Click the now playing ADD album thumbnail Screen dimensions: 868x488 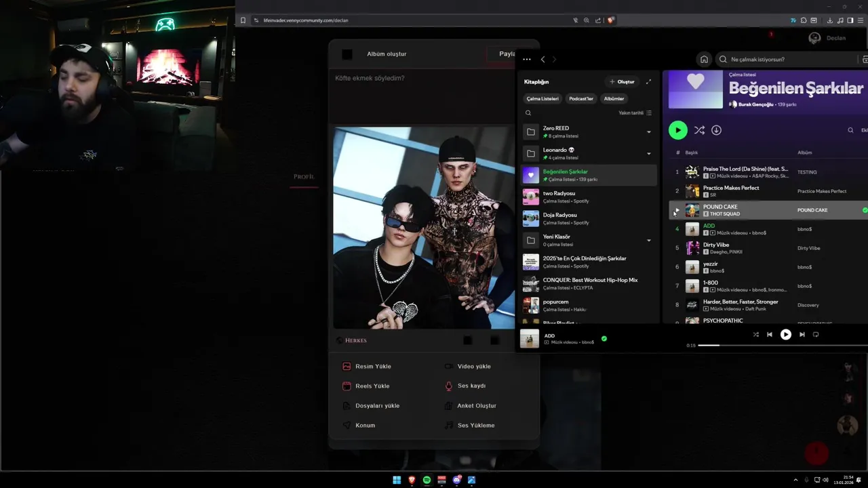point(530,338)
